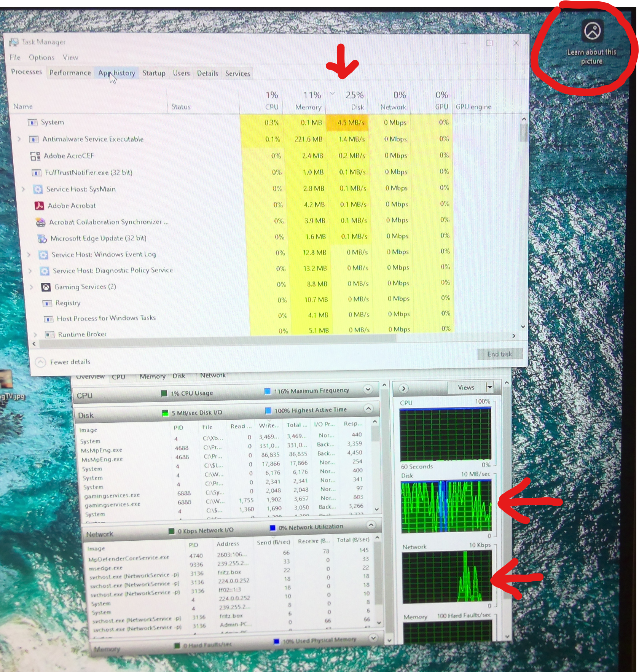The height and width of the screenshot is (672, 639).
Task: Click the End task button
Action: [x=500, y=354]
